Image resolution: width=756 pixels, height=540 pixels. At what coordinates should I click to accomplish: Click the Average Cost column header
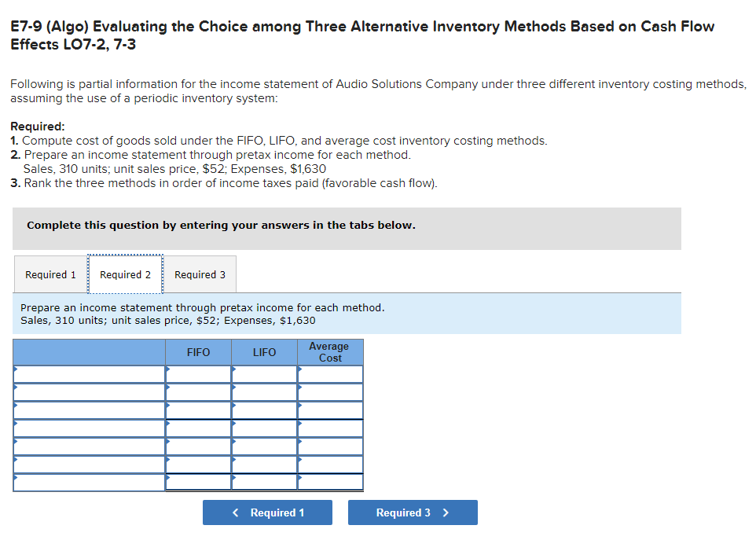coord(329,352)
